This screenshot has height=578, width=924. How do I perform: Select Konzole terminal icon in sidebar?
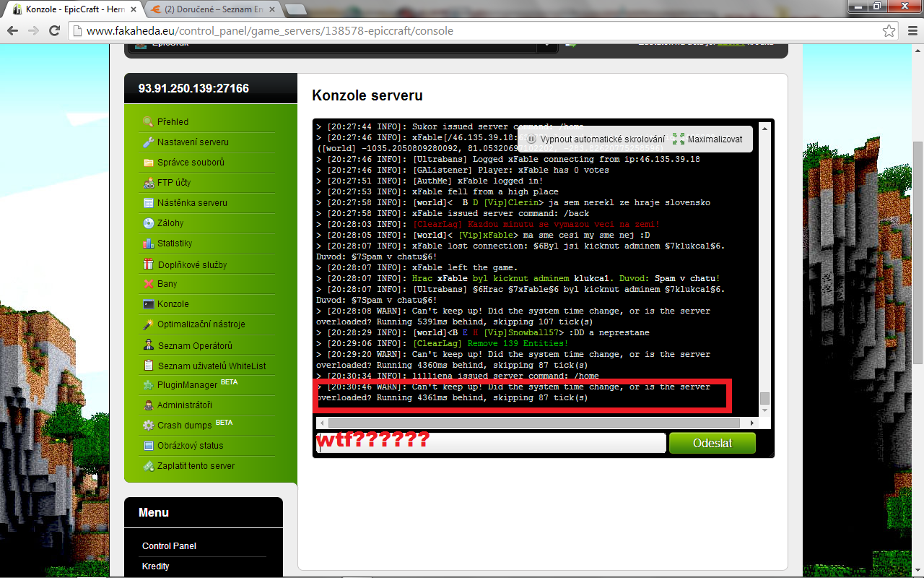point(148,304)
